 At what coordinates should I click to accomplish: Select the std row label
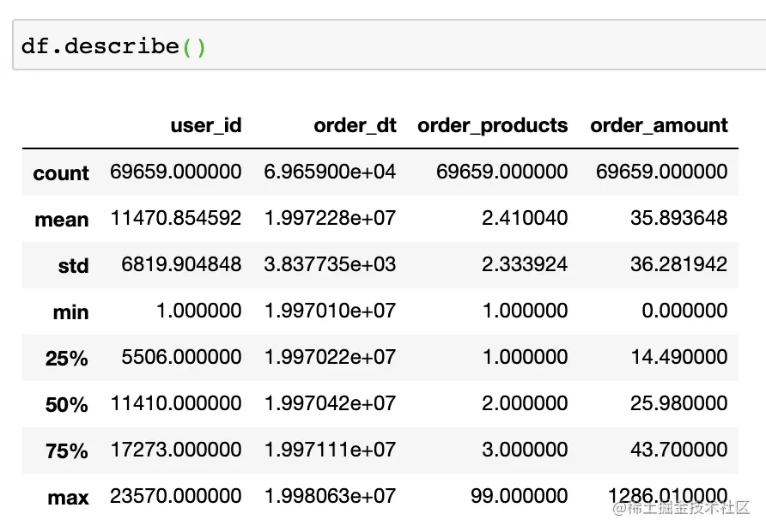(73, 266)
